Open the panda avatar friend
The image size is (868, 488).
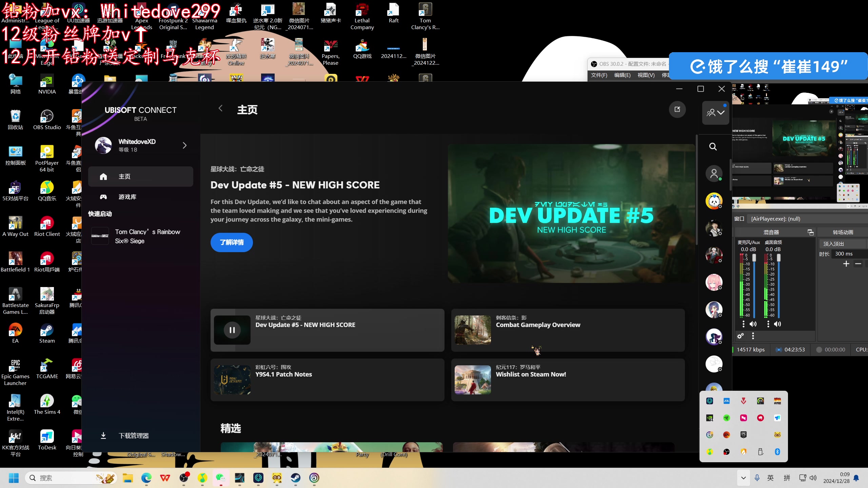[x=714, y=201]
